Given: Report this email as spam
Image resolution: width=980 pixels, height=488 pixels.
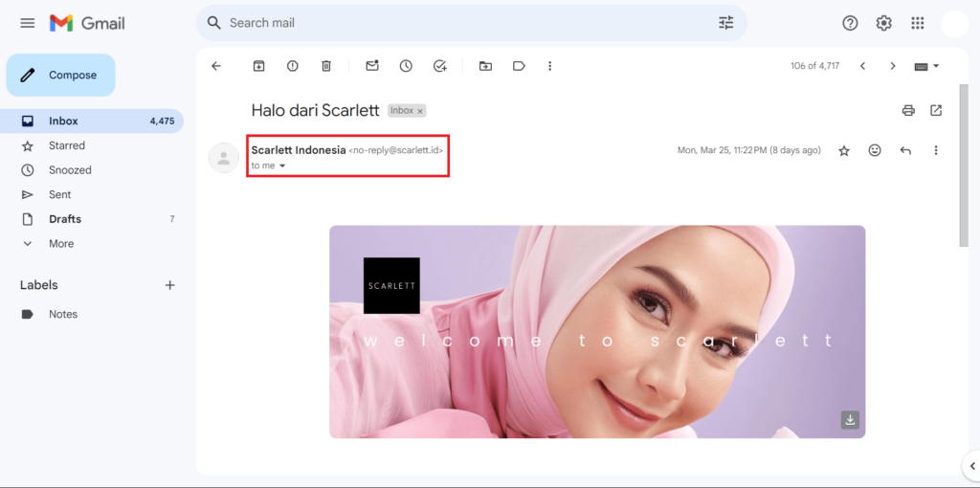Looking at the screenshot, I should (x=293, y=66).
